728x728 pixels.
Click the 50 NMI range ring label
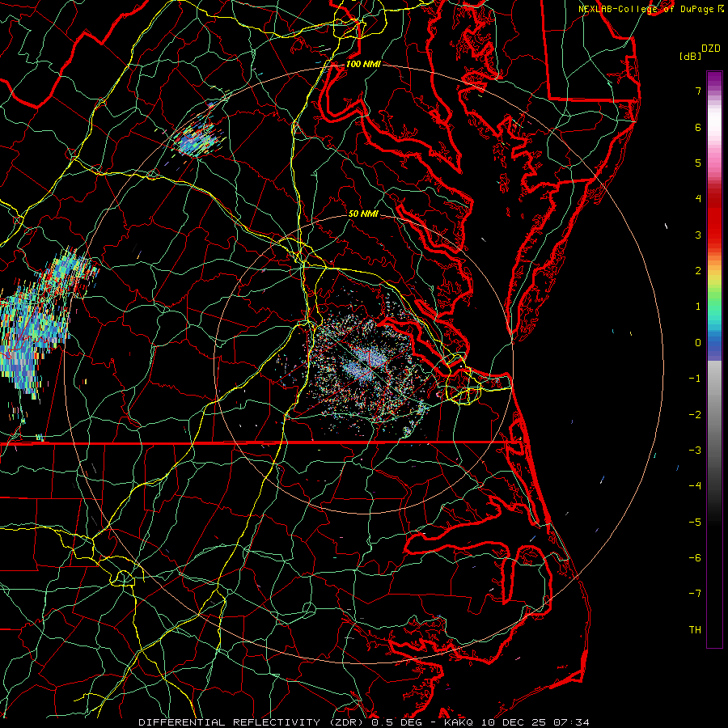tap(363, 214)
